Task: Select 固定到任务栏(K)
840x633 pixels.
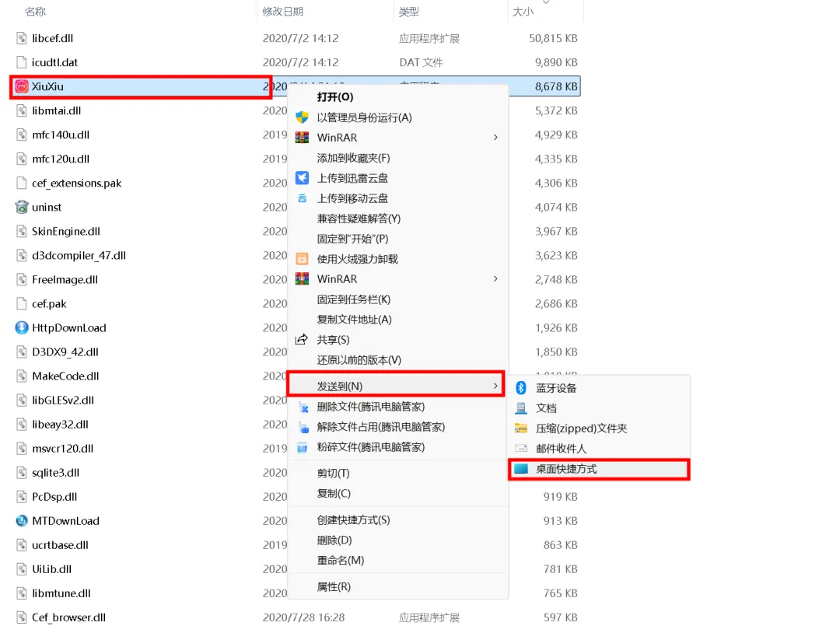Action: [x=354, y=299]
